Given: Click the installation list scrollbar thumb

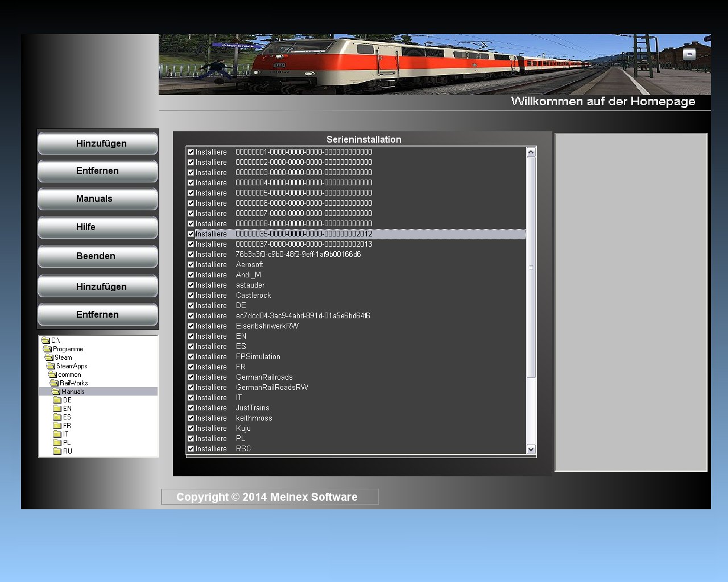Looking at the screenshot, I should [531, 267].
